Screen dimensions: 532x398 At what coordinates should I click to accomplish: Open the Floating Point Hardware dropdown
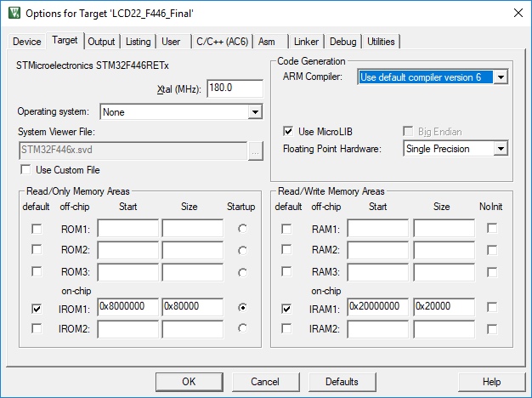[501, 149]
